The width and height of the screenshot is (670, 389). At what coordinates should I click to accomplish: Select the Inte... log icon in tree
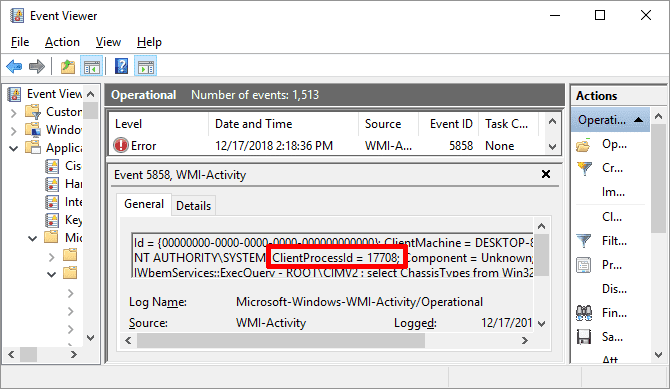[52, 202]
